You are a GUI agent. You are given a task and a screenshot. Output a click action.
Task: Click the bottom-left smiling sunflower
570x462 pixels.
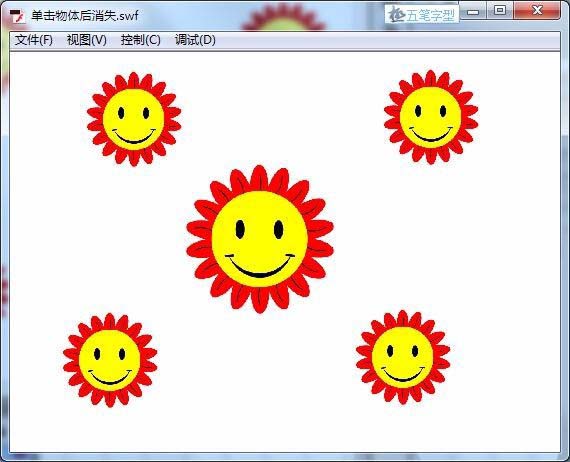110,360
